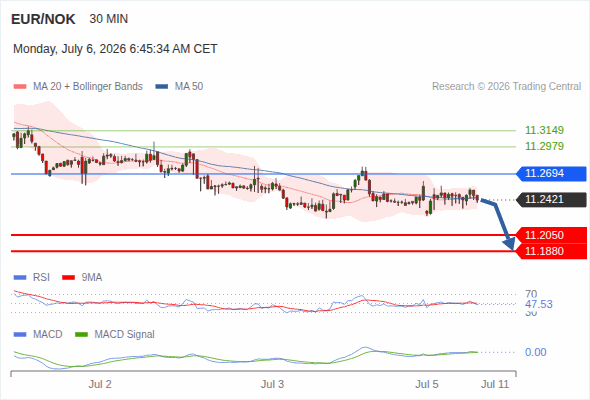Image resolution: width=590 pixels, height=400 pixels.
Task: Click the Jul 5 date marker
Action: [427, 384]
